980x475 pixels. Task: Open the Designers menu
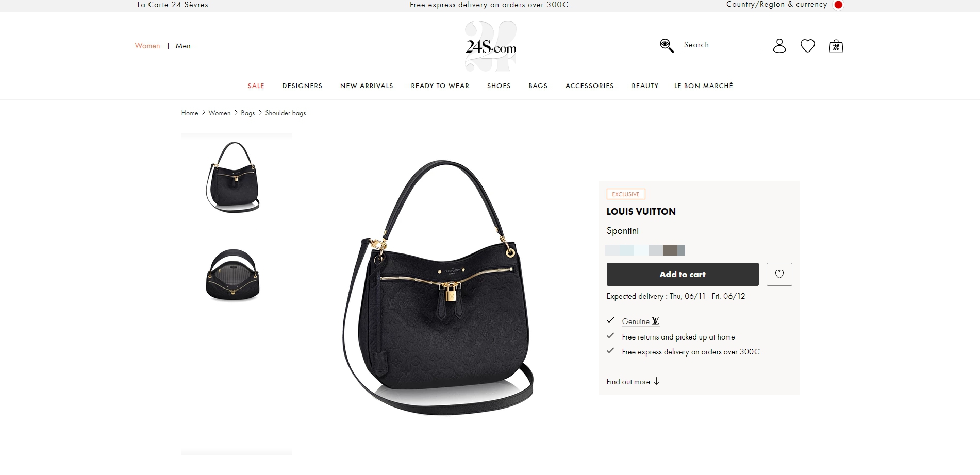coord(302,86)
